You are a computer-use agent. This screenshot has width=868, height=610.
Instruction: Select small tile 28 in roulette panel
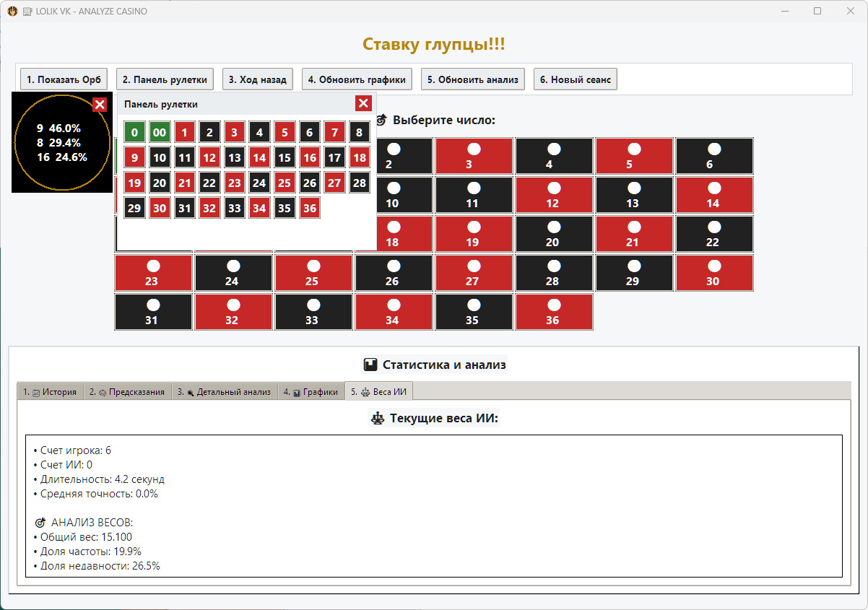pyautogui.click(x=360, y=183)
